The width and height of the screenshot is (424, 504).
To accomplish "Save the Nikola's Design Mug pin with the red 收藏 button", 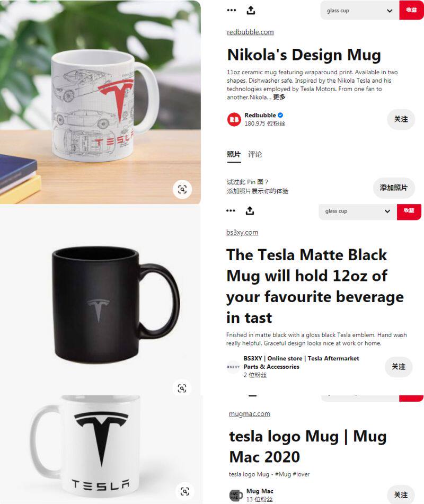I will coord(411,10).
